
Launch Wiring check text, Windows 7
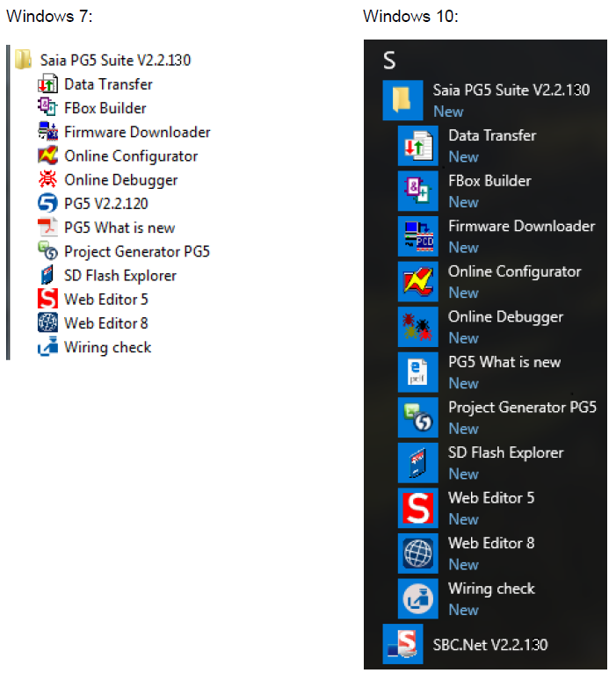[108, 348]
